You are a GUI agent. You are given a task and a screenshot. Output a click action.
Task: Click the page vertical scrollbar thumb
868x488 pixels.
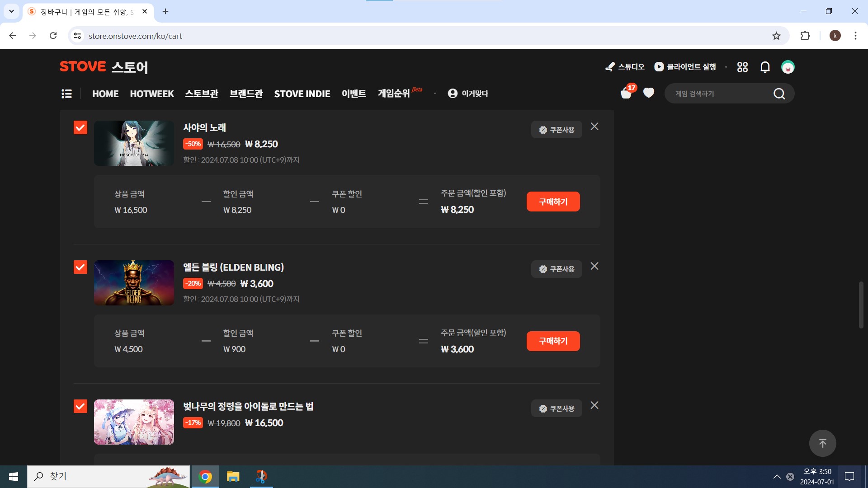coord(861,305)
